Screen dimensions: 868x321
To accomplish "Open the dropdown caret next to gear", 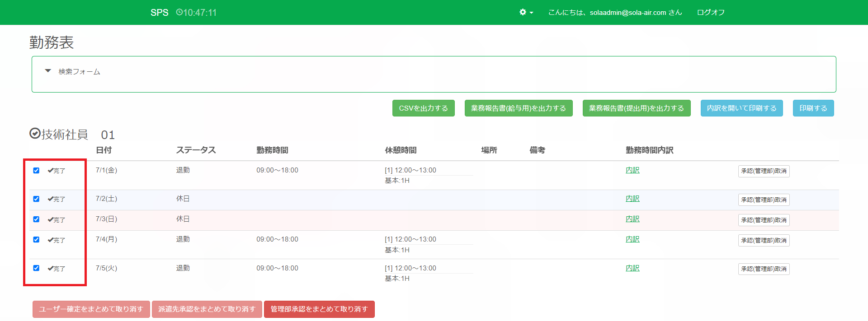I will click(531, 13).
